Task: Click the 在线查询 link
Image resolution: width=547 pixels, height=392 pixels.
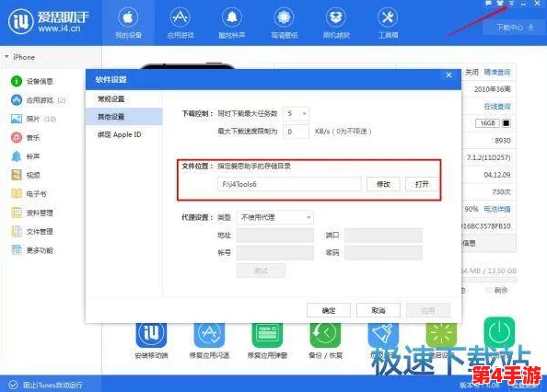Action: 496,106
